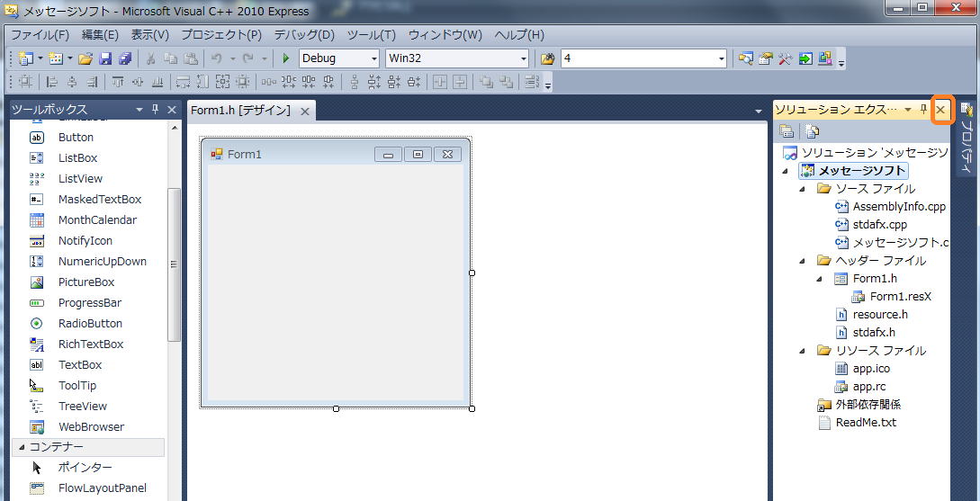Image resolution: width=980 pixels, height=501 pixels.
Task: Click the Redo arrow icon
Action: tap(247, 58)
